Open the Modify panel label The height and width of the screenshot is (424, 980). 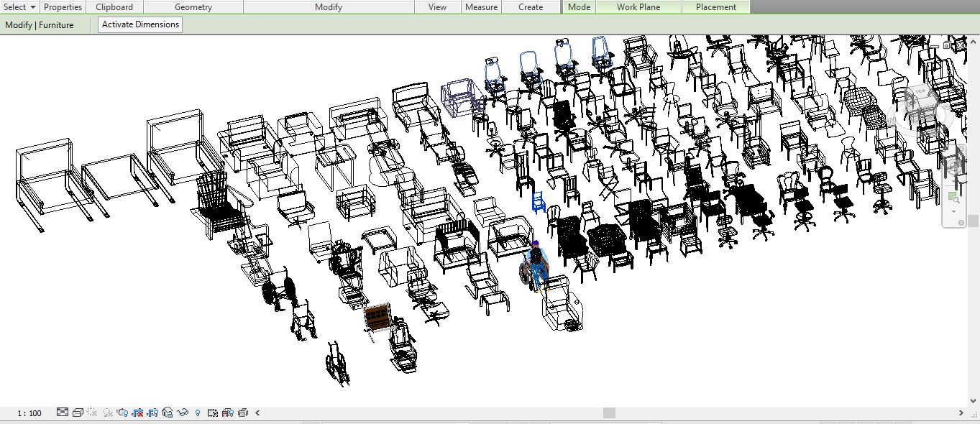(x=329, y=7)
